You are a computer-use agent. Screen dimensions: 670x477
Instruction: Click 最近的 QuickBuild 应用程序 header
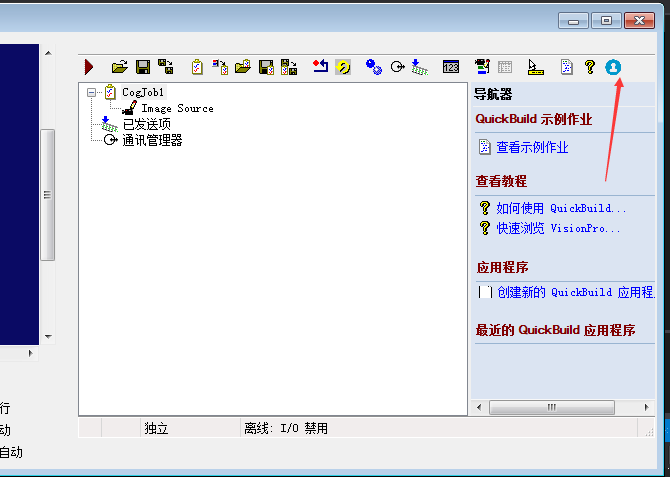pyautogui.click(x=555, y=330)
